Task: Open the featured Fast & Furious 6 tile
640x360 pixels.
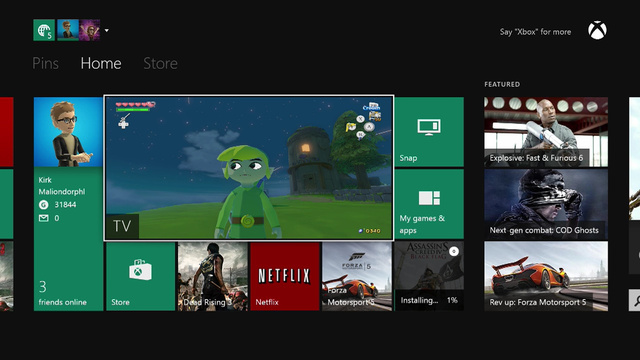Action: point(546,132)
